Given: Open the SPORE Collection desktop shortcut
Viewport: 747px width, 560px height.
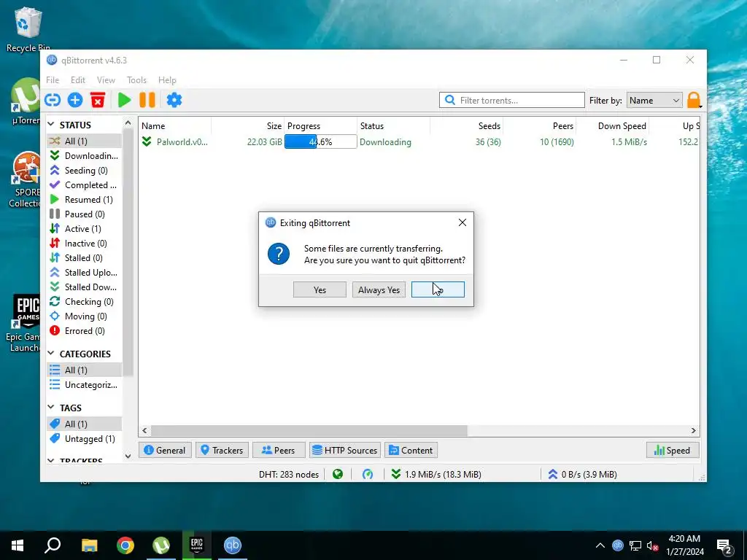Looking at the screenshot, I should 25,179.
